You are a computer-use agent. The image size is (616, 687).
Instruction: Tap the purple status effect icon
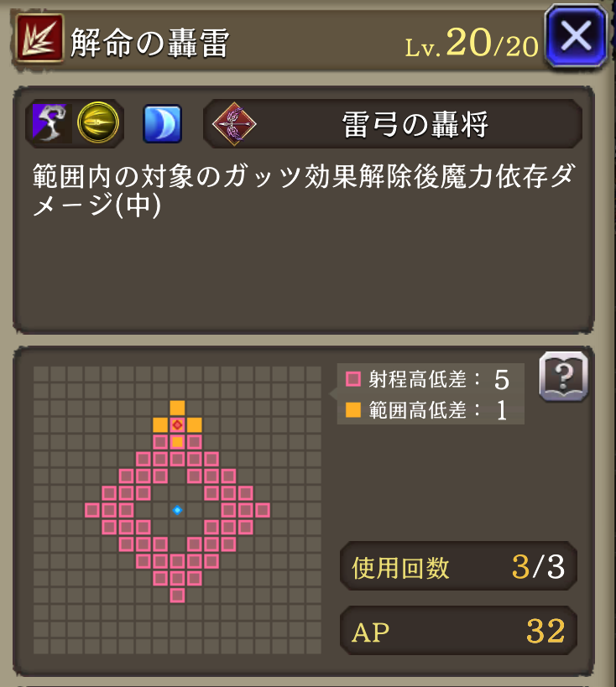[x=50, y=123]
